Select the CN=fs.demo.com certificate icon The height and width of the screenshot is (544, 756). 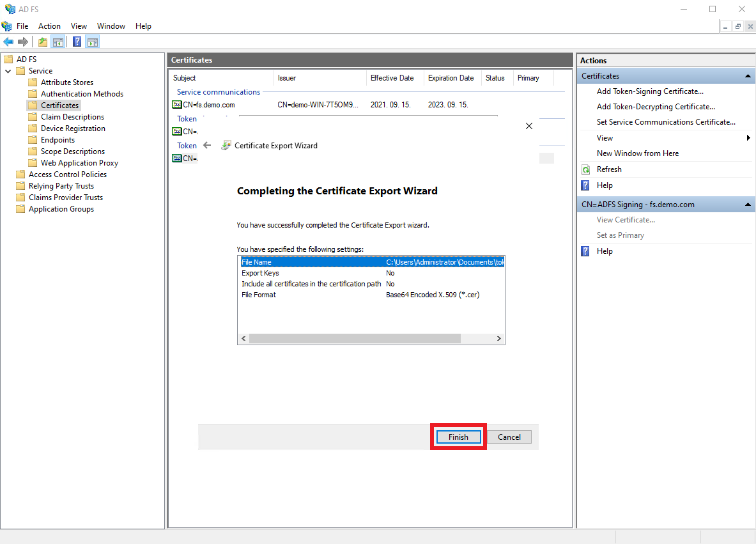(177, 105)
